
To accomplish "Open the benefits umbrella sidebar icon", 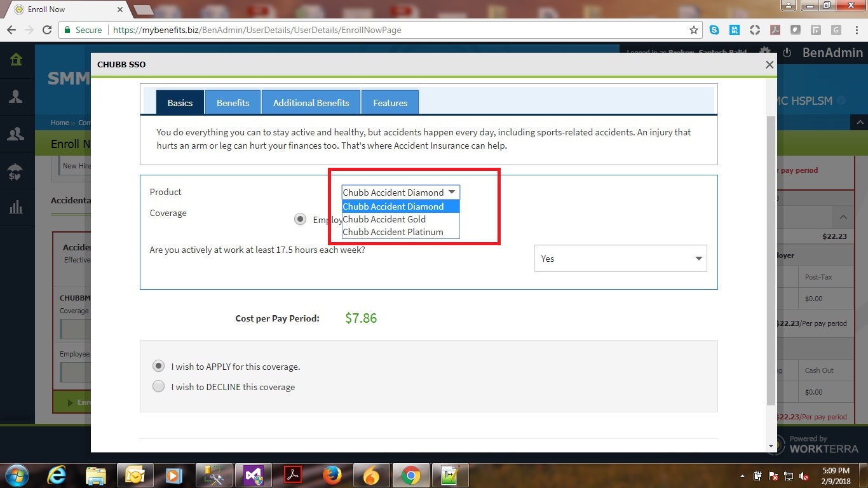I will (x=16, y=172).
